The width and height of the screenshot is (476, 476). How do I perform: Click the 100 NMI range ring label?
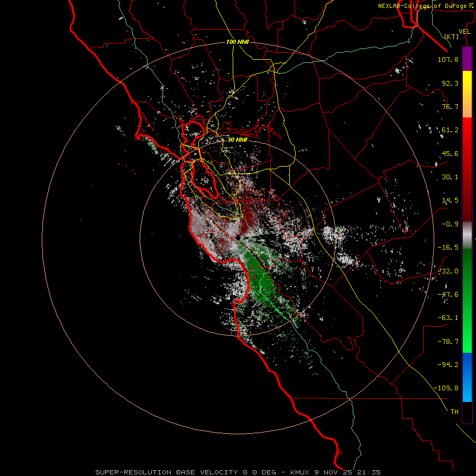(237, 42)
